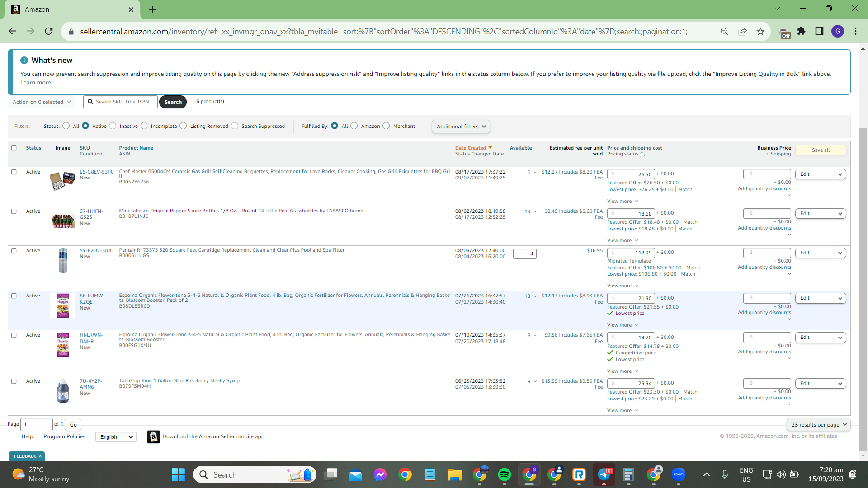Expand View more for the Chef Master row

click(x=623, y=202)
